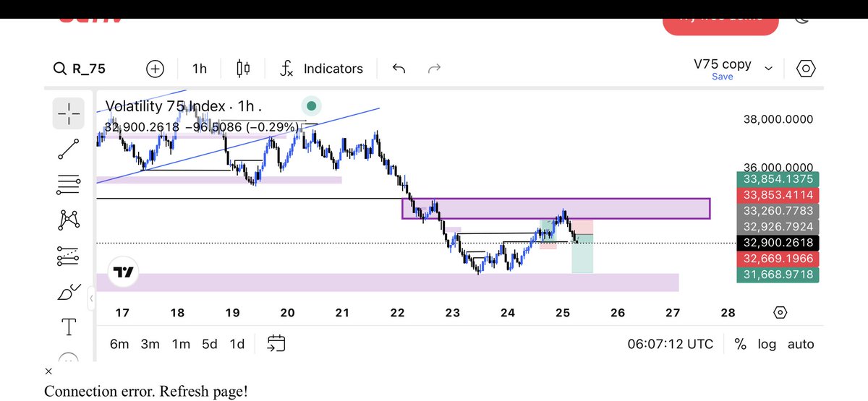Open timezone menu at 06:07:12 UTC

(670, 345)
